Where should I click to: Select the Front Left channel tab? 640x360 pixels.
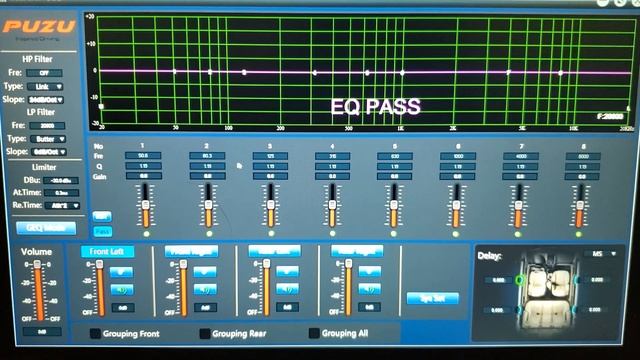[x=107, y=251]
